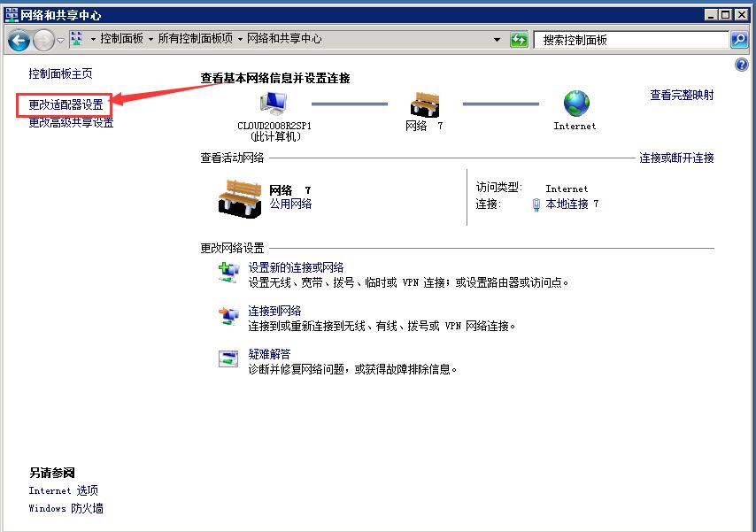756x532 pixels.
Task: Open 更改适配器设置 link
Action: click(66, 104)
